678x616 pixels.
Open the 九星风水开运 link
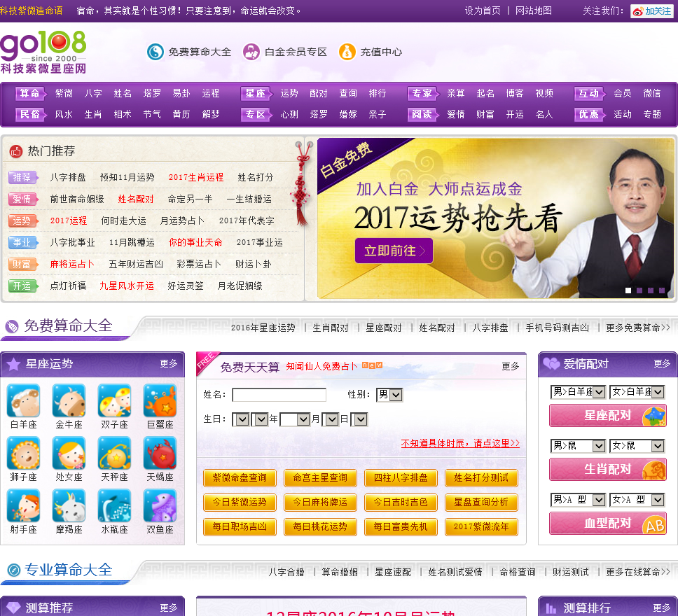click(127, 286)
